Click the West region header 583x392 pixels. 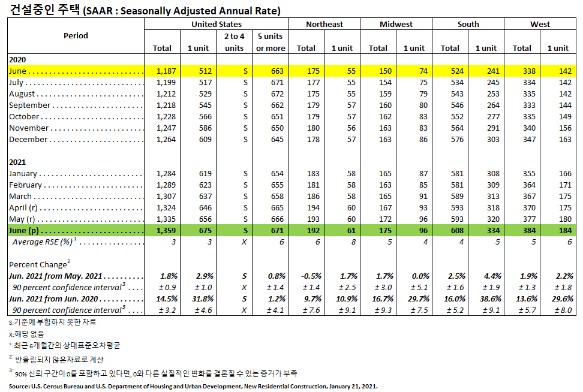coord(540,24)
